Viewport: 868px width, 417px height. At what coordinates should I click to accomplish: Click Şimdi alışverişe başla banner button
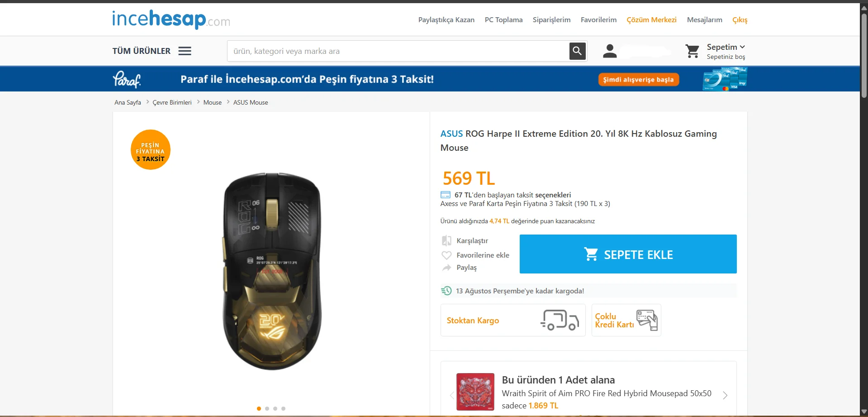click(x=638, y=80)
